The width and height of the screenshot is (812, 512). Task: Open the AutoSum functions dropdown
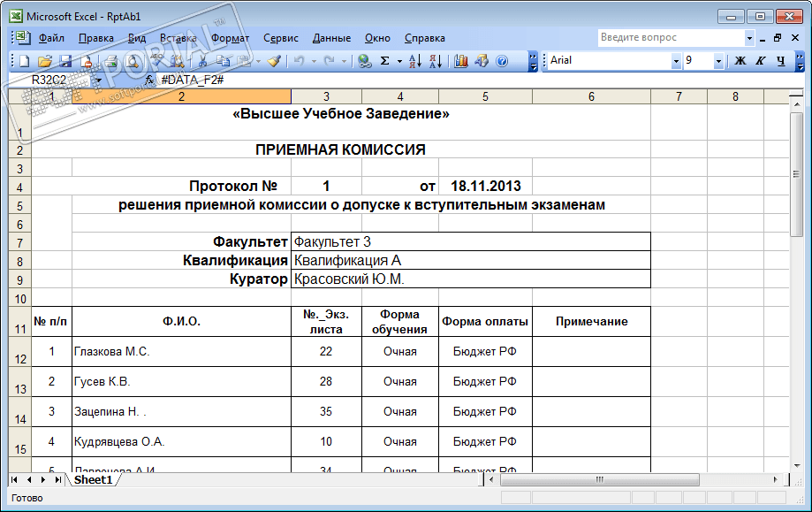pyautogui.click(x=399, y=62)
